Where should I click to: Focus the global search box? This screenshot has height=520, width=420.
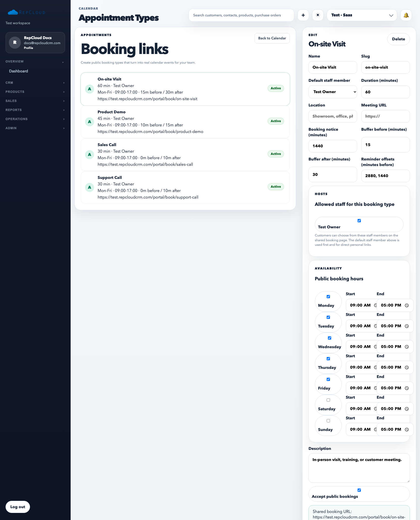(x=241, y=15)
